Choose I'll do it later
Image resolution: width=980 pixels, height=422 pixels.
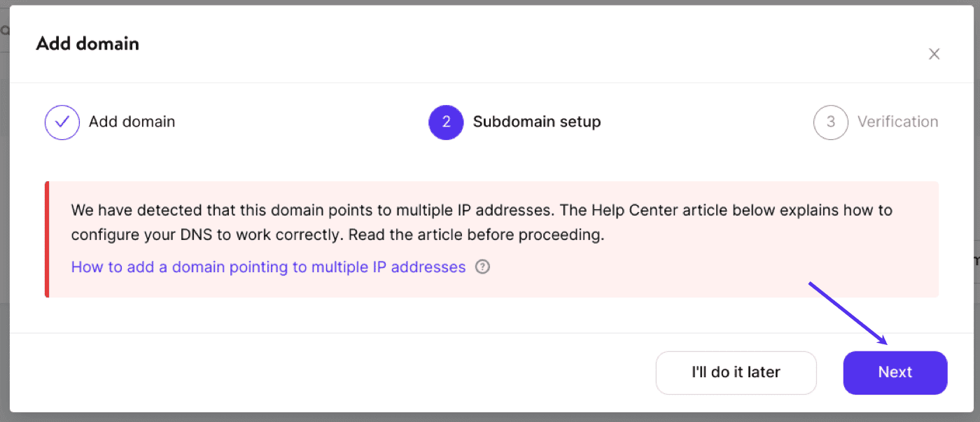[736, 372]
